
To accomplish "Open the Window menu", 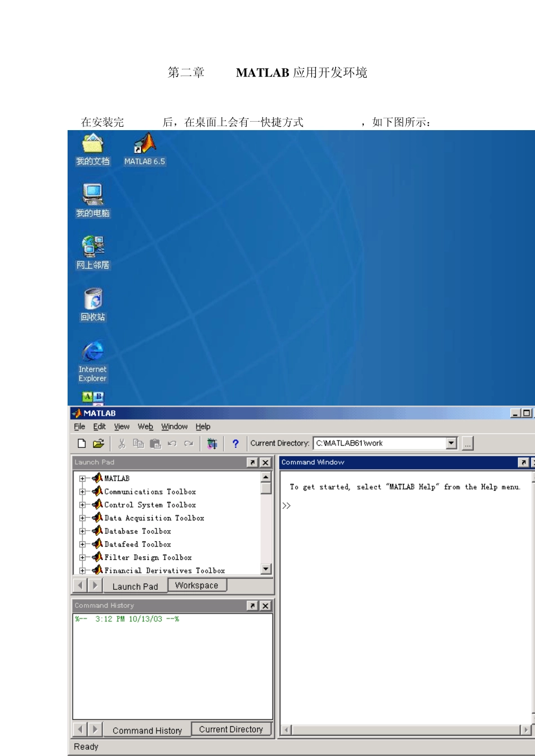I will pos(174,426).
